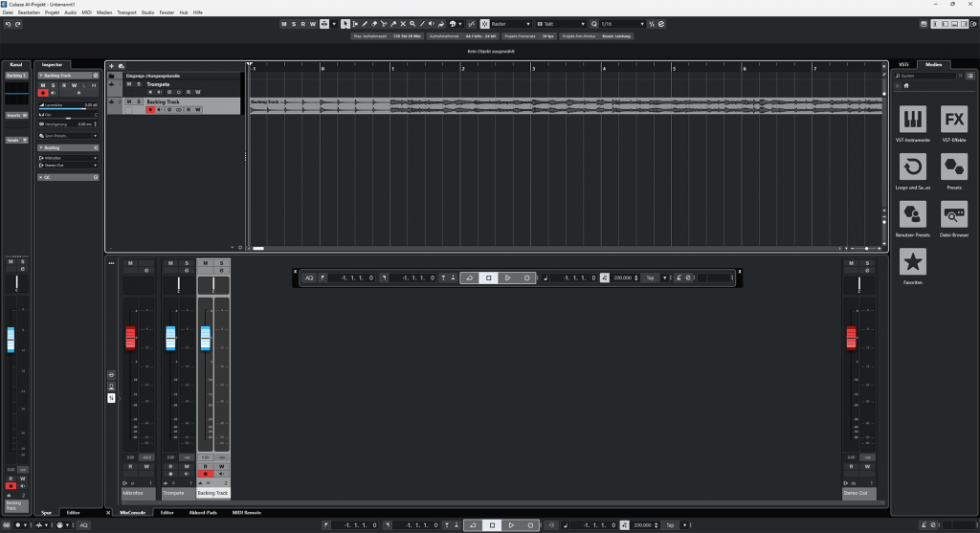Viewport: 980px width, 533px height.
Task: Open VST-Effekte FX tile
Action: click(954, 119)
